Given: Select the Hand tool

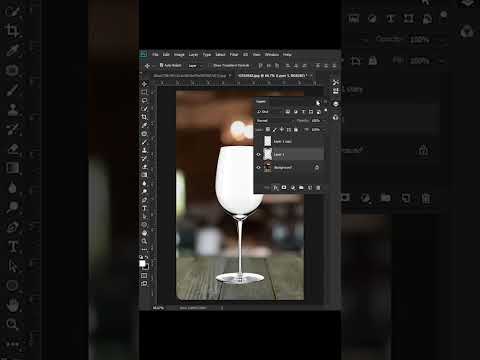Looking at the screenshot, I should tap(144, 233).
